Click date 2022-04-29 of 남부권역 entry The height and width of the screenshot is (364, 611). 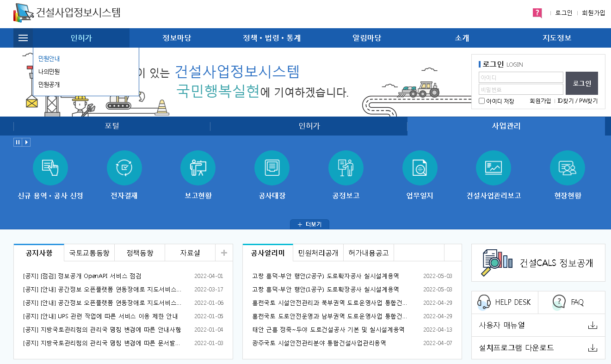coord(438,316)
